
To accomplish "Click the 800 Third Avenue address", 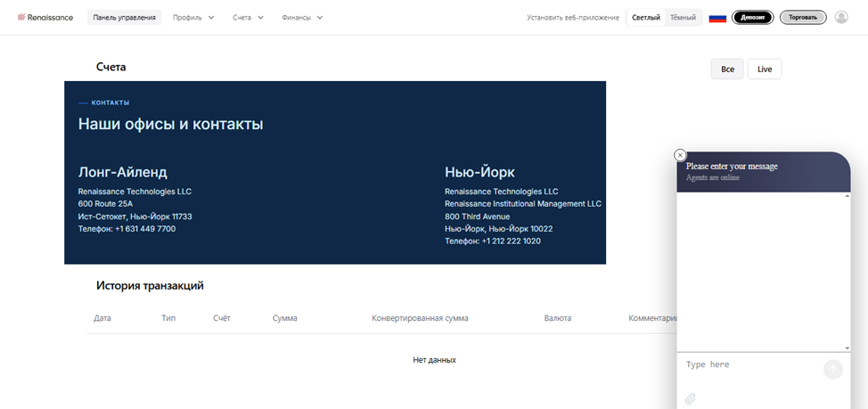I will 477,217.
